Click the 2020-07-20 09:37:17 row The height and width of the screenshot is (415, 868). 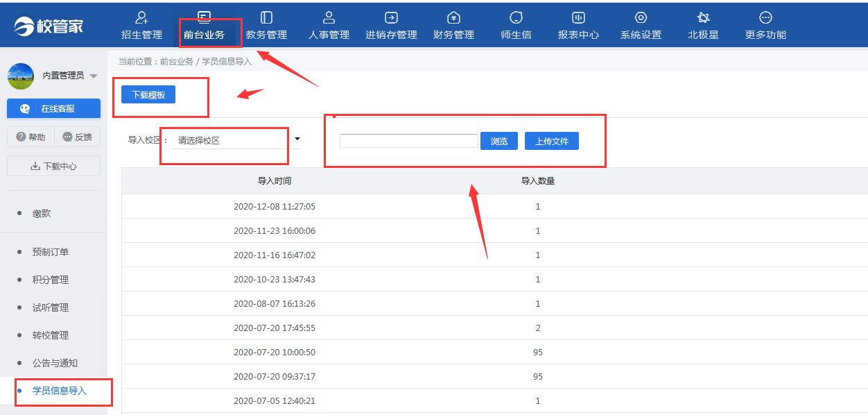coord(495,376)
